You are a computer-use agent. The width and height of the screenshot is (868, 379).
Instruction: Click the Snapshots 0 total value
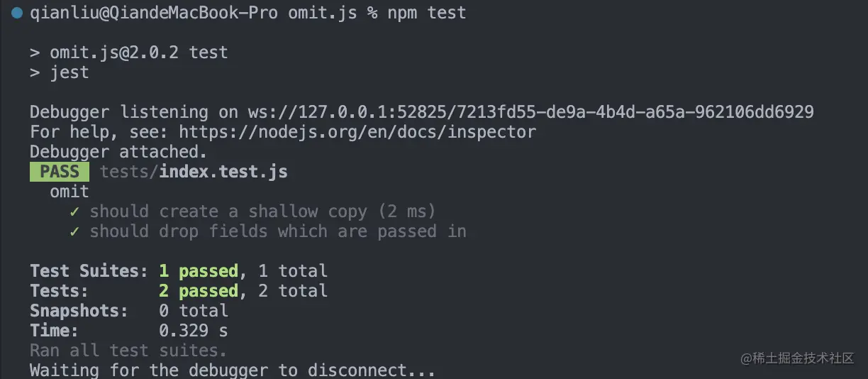click(193, 310)
